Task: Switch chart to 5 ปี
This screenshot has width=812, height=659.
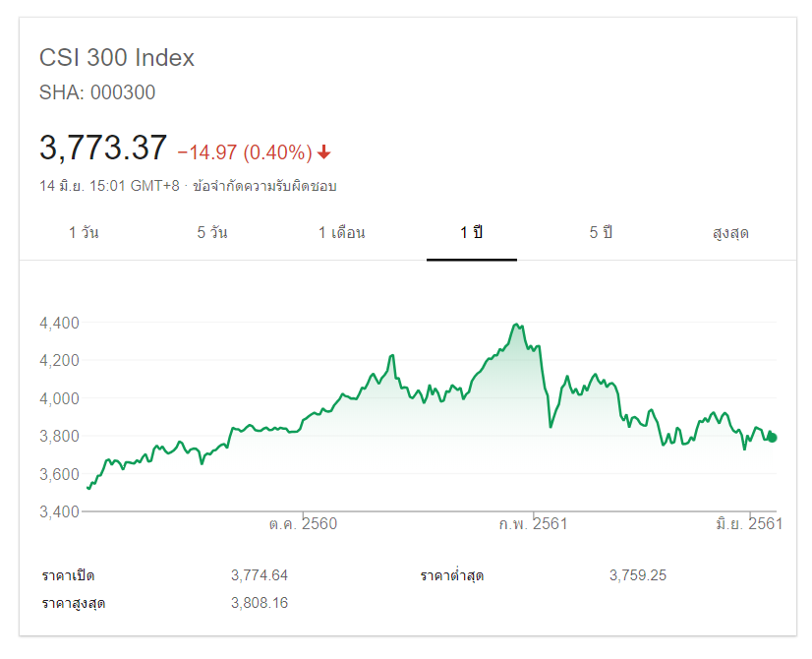Action: pos(601,233)
